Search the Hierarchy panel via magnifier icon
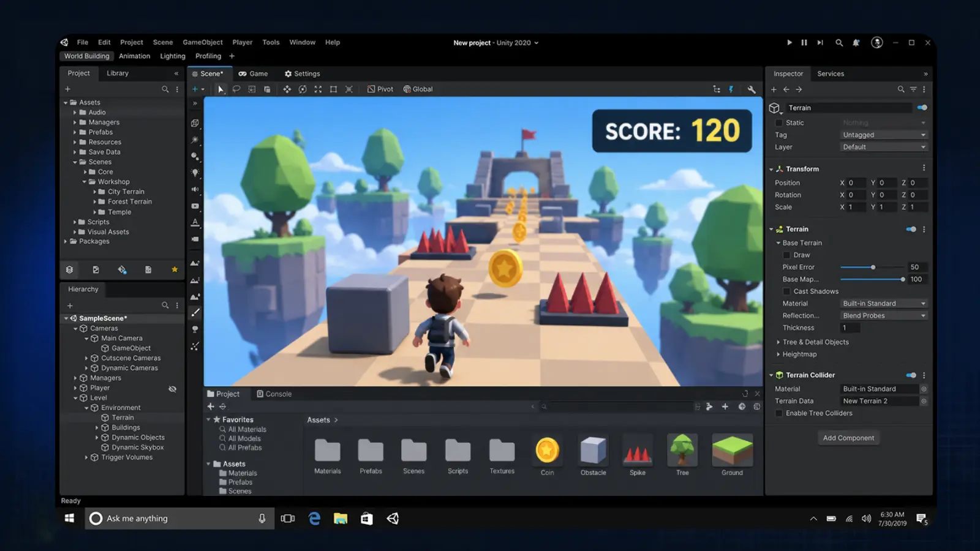 coord(165,305)
